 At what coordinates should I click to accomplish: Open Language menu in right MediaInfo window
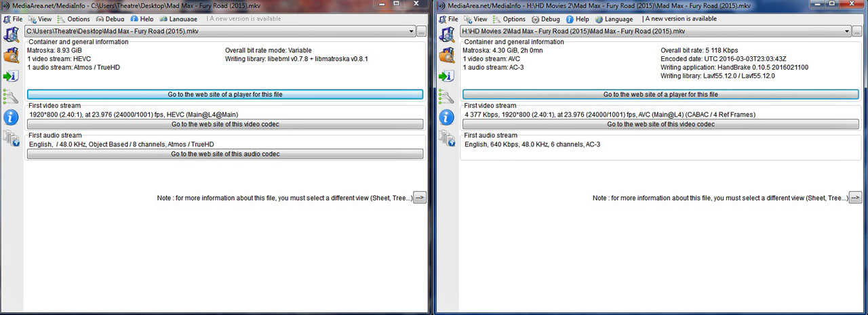click(614, 19)
